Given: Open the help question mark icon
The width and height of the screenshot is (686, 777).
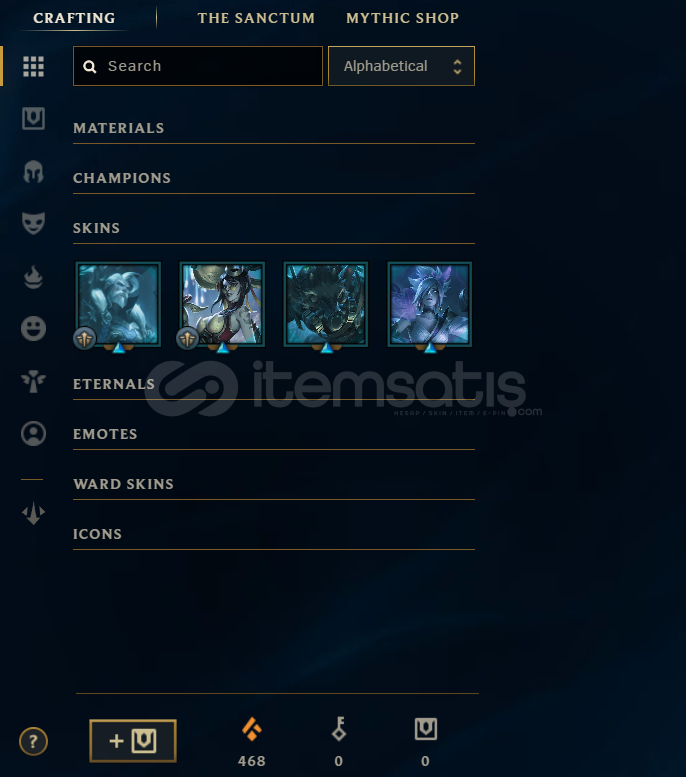Looking at the screenshot, I should (x=33, y=741).
